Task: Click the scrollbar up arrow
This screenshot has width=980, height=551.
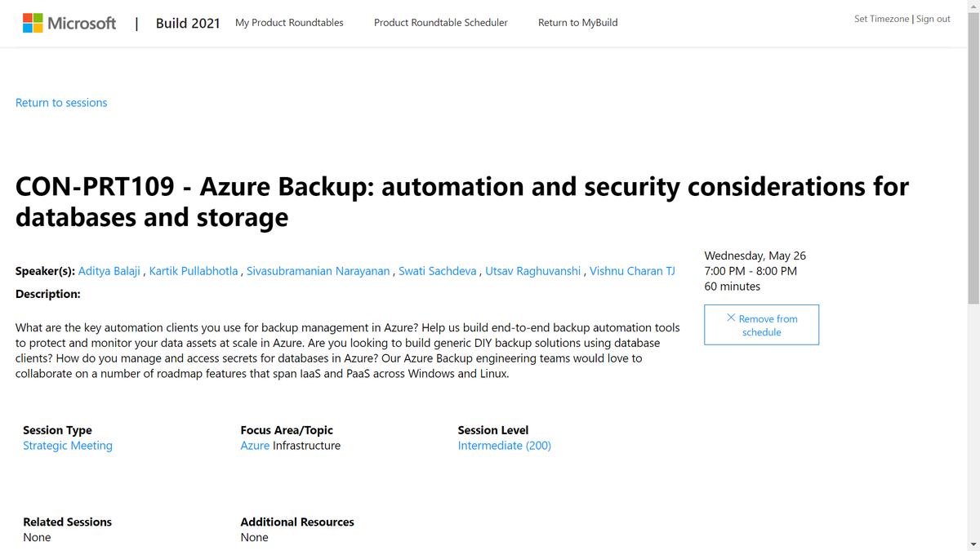Action: pyautogui.click(x=973, y=7)
